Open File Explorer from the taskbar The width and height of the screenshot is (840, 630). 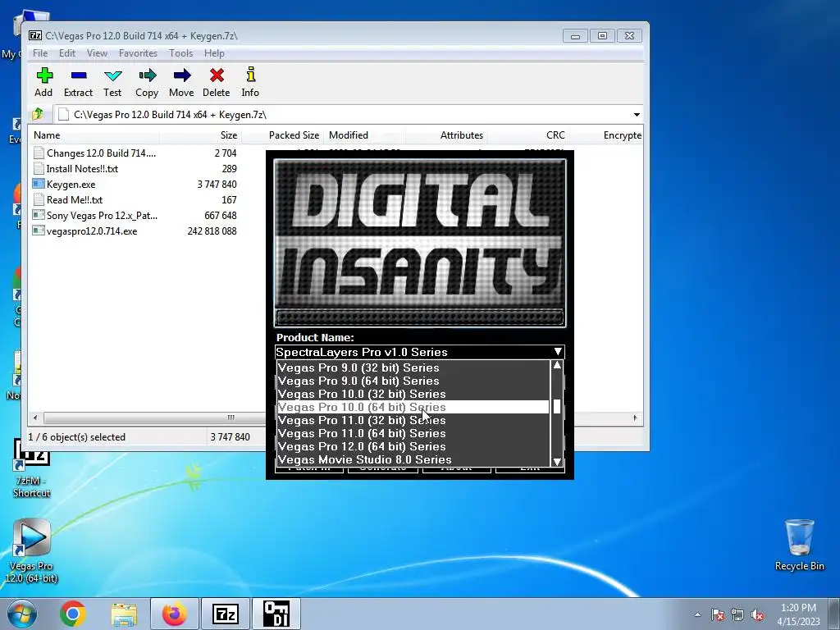[x=124, y=614]
